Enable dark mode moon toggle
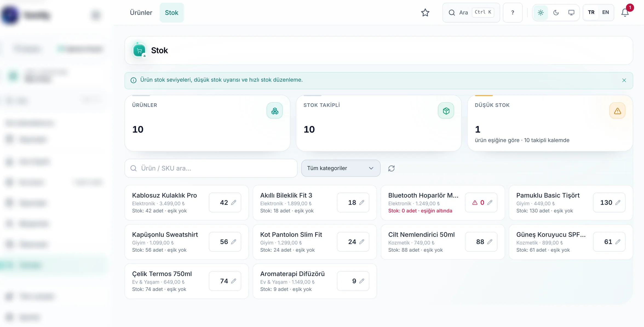This screenshot has height=327, width=644. coord(556,13)
